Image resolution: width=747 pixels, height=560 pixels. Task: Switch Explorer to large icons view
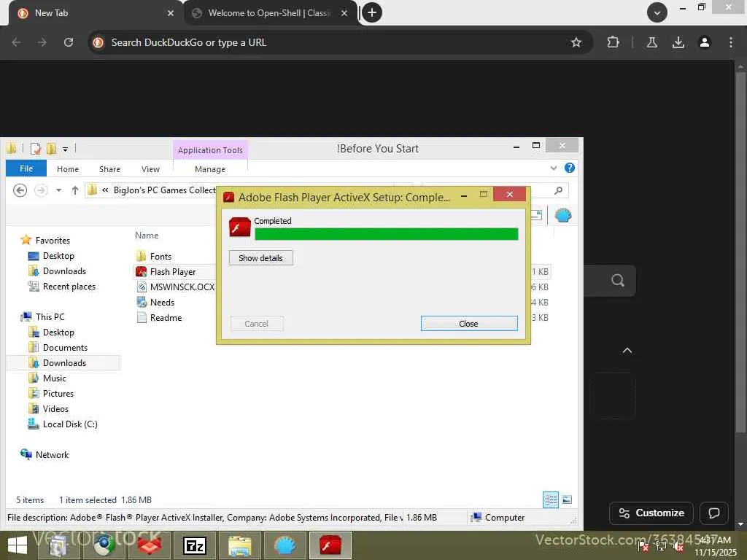pyautogui.click(x=567, y=499)
